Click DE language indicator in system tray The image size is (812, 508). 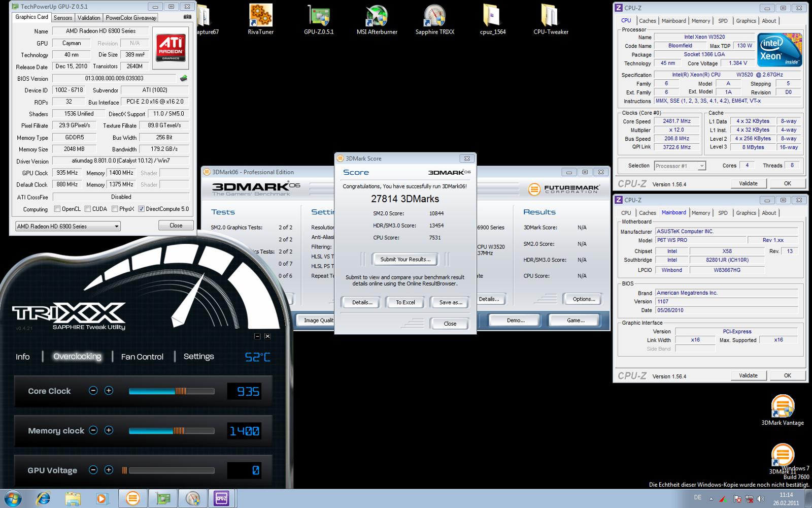(x=698, y=497)
